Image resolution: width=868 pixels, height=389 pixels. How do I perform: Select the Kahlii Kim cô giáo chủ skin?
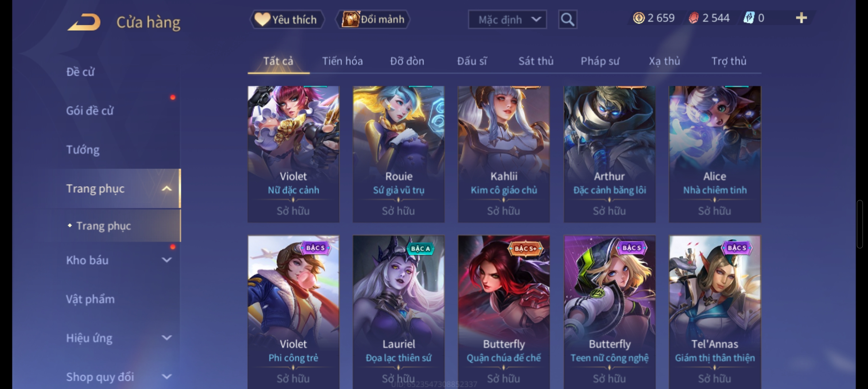(x=504, y=154)
